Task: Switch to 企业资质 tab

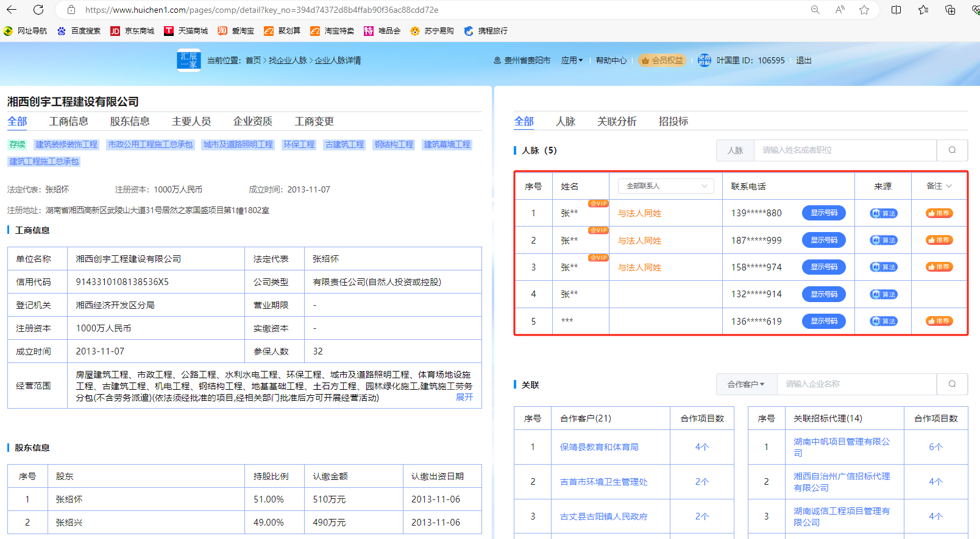Action: (x=253, y=121)
